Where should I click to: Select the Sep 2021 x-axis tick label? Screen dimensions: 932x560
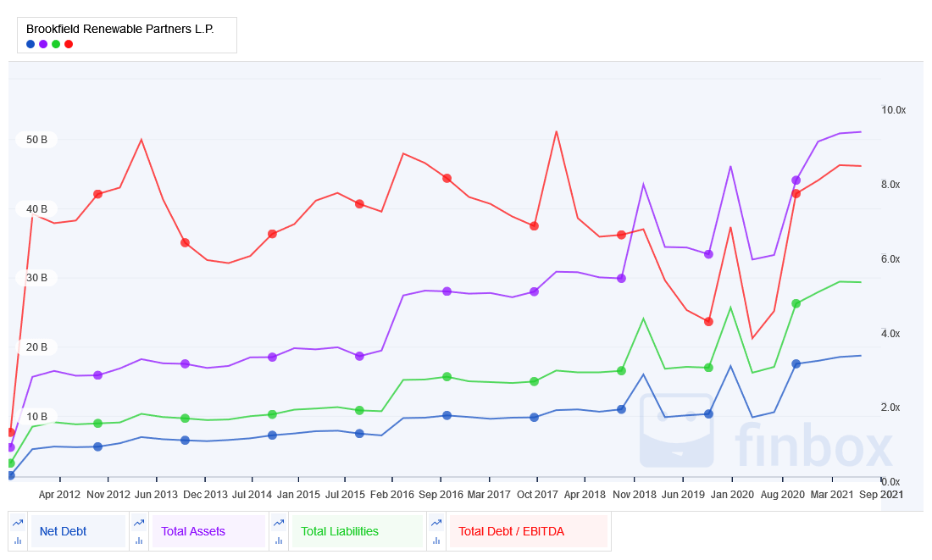click(881, 495)
